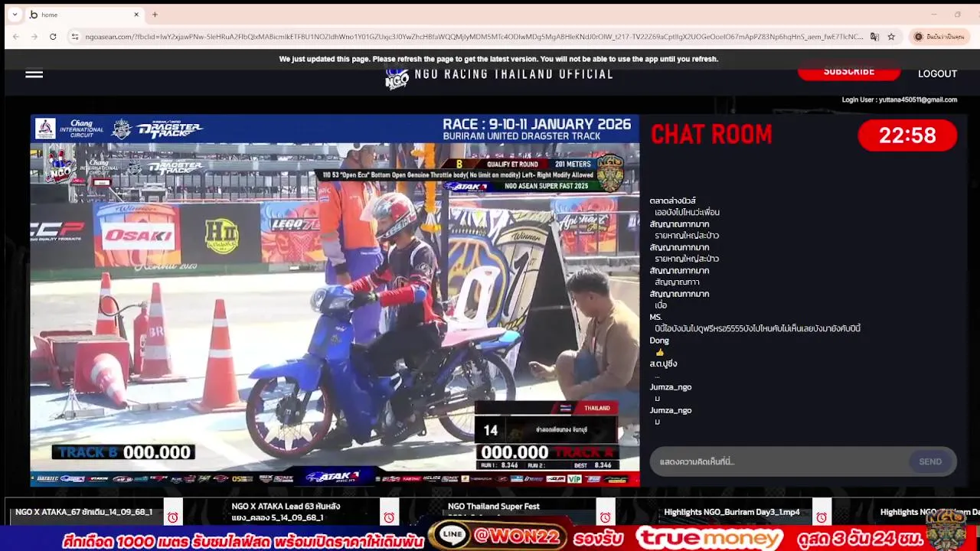
Task: Open the browser profile chip
Action: pyautogui.click(x=939, y=37)
